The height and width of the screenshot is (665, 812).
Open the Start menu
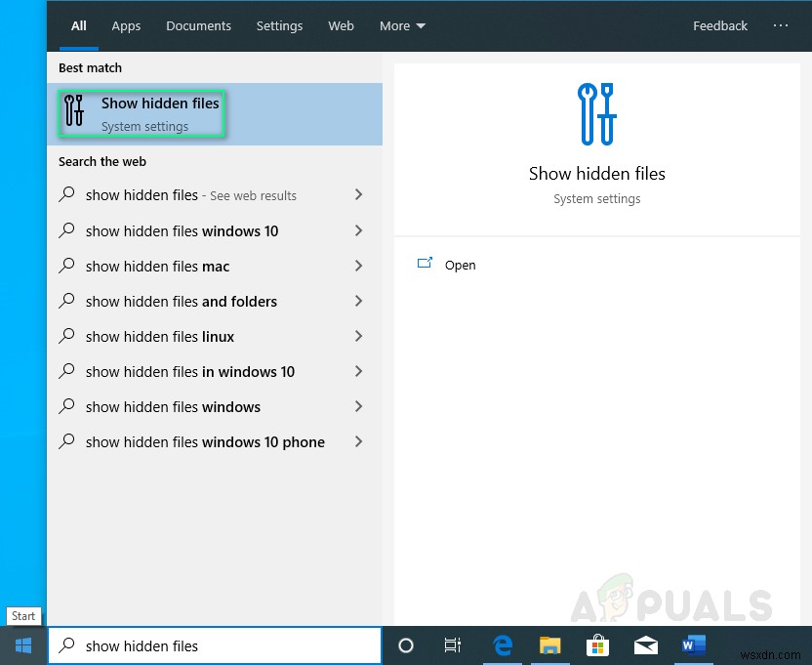coord(22,645)
